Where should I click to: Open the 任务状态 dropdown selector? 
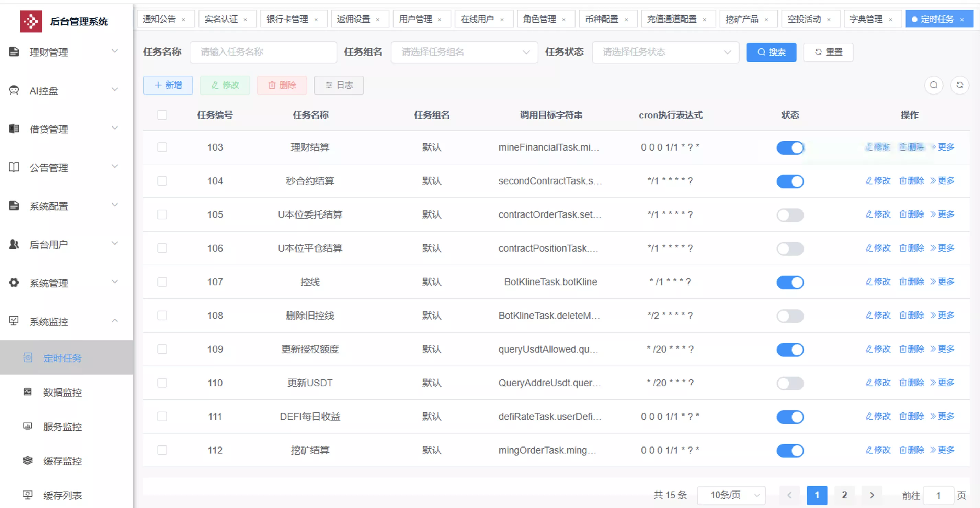click(665, 52)
